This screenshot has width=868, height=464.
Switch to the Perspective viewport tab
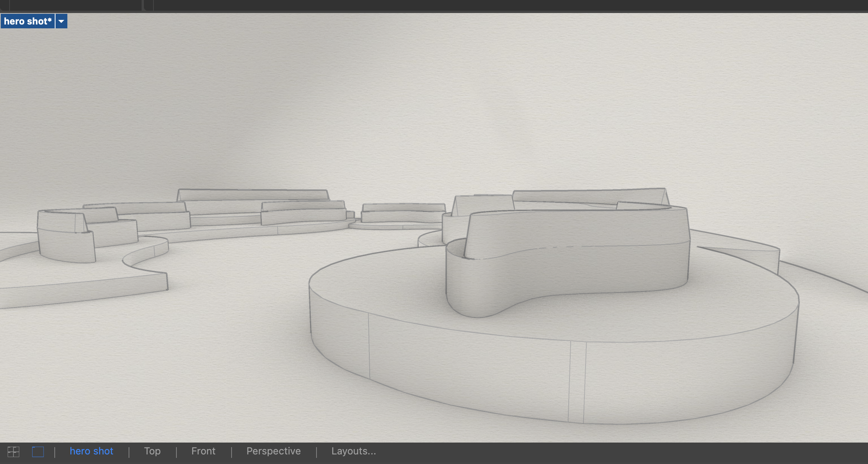pyautogui.click(x=273, y=451)
